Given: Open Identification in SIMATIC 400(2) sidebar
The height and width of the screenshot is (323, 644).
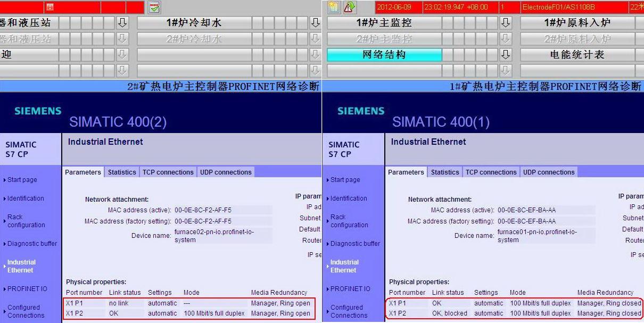Looking at the screenshot, I should click(x=26, y=198).
